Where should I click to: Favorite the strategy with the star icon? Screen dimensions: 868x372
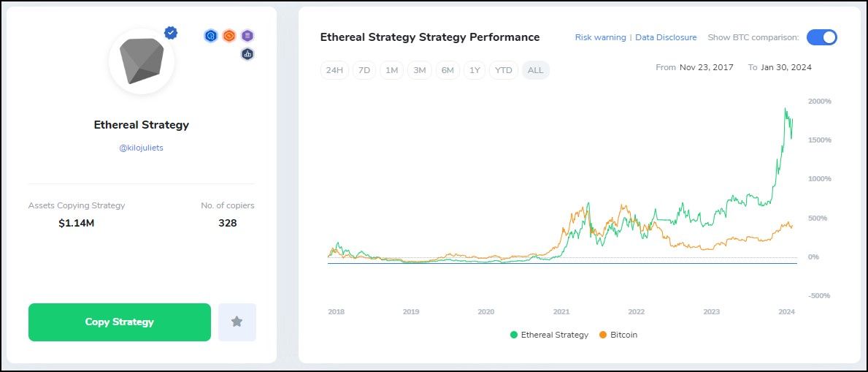(x=237, y=322)
